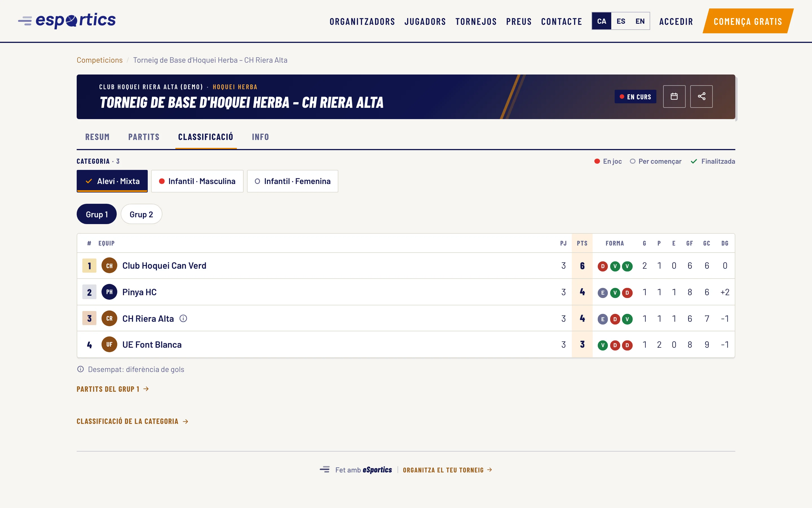This screenshot has height=508, width=812.
Task: Click the CR avatar of CH Riera Alta
Action: click(x=109, y=318)
